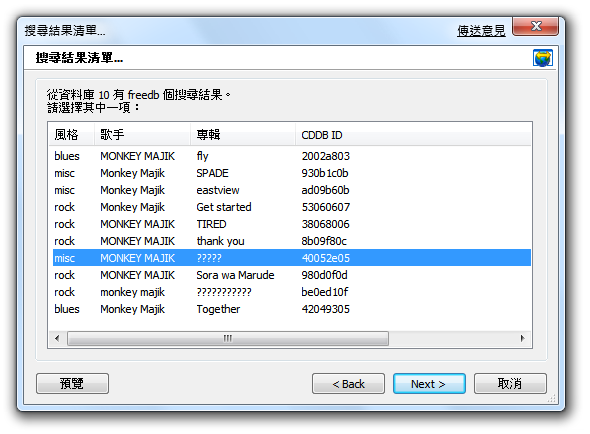Click the horizontal scrollbar thumb
This screenshot has height=434, width=590.
[x=228, y=338]
